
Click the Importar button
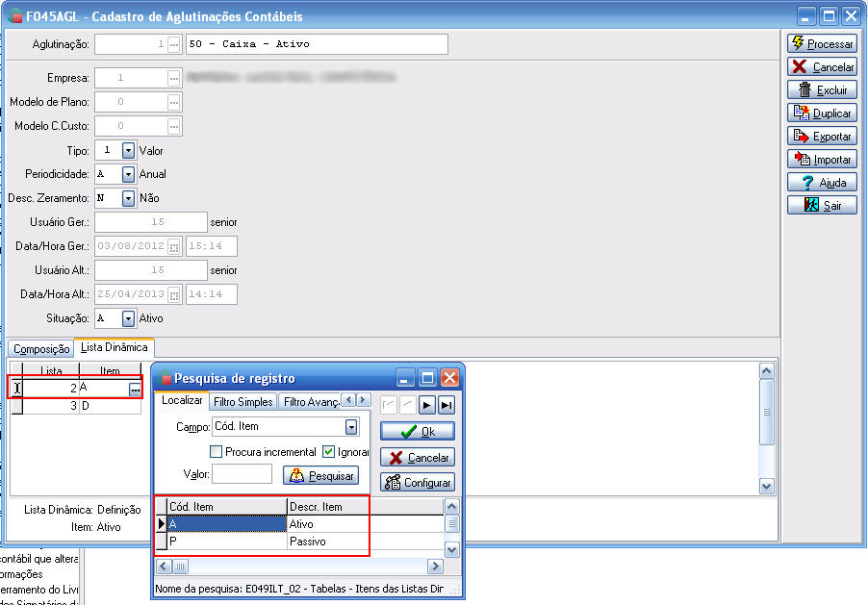(x=822, y=160)
